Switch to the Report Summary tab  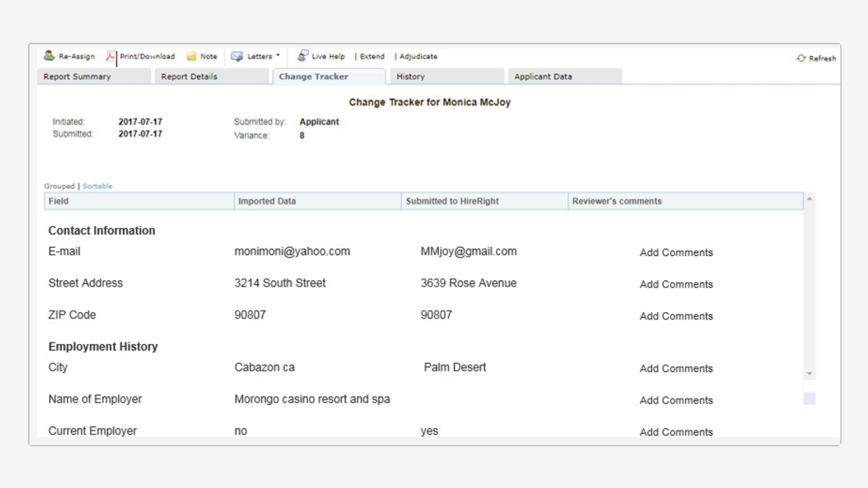[77, 77]
